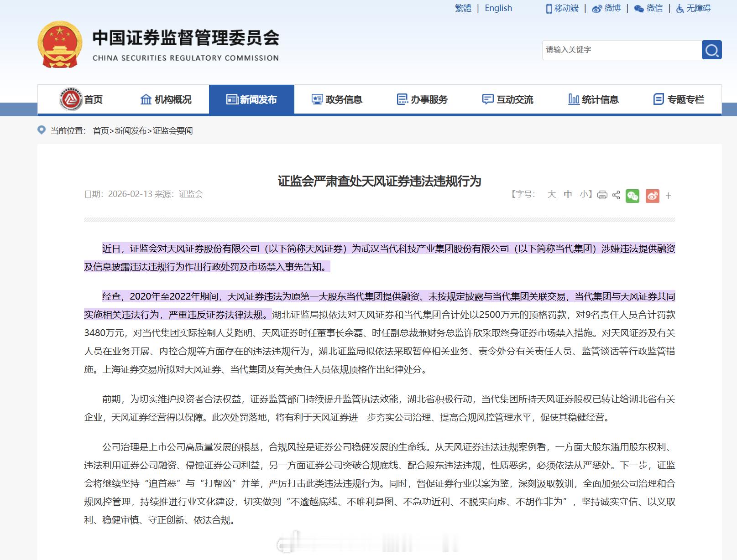Click the monitor icon beside 政务信息
737x560 pixels.
coord(317,99)
